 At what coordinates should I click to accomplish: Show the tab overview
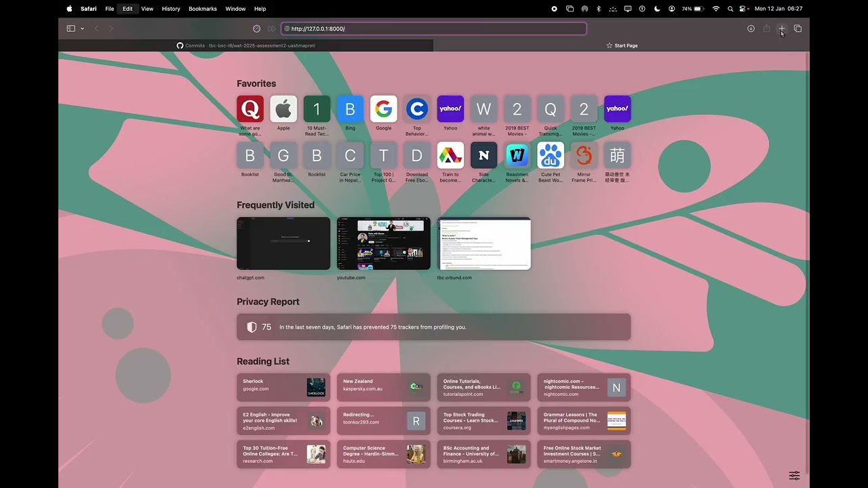tap(797, 28)
